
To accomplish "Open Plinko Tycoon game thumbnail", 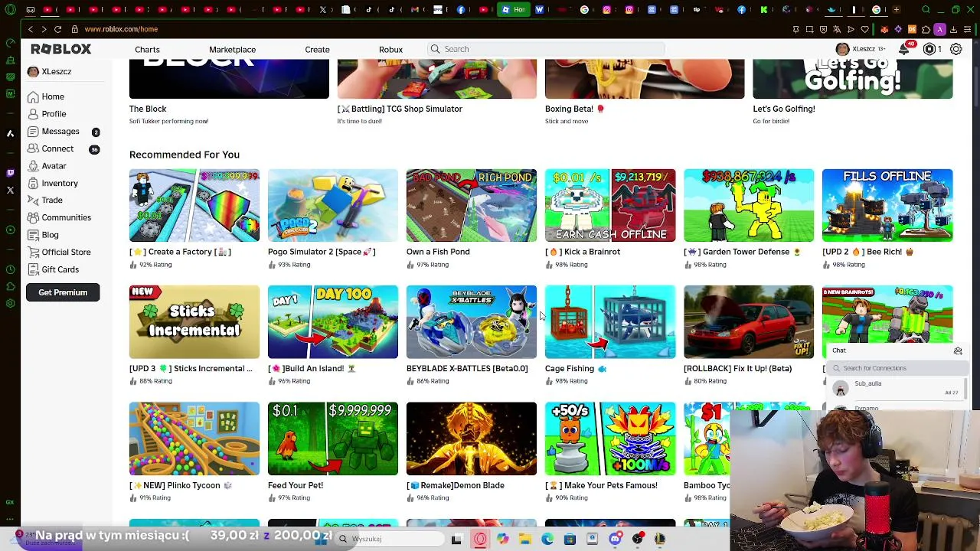I will pyautogui.click(x=194, y=439).
